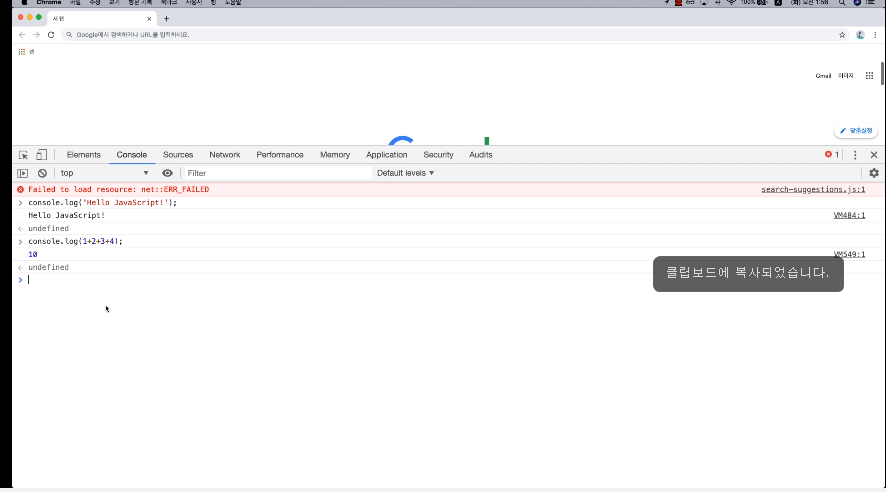Open Spotlight search in macOS menu bar
The height and width of the screenshot is (492, 886).
pos(842,3)
